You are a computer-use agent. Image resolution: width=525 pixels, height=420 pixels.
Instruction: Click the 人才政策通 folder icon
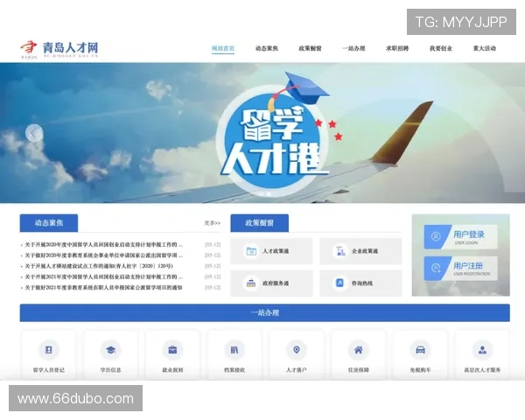pyautogui.click(x=251, y=251)
